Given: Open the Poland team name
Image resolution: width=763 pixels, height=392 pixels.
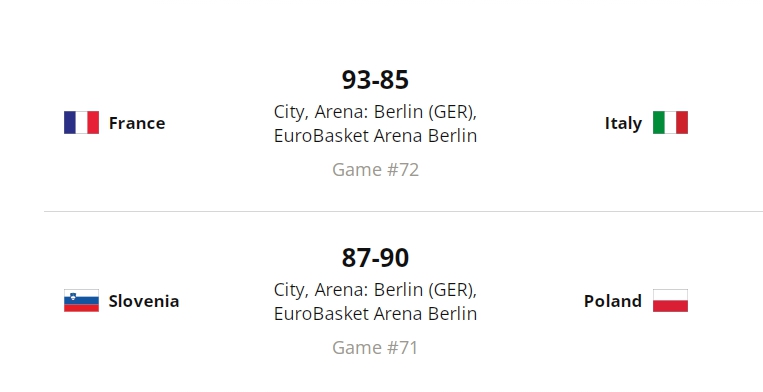Looking at the screenshot, I should [x=613, y=301].
